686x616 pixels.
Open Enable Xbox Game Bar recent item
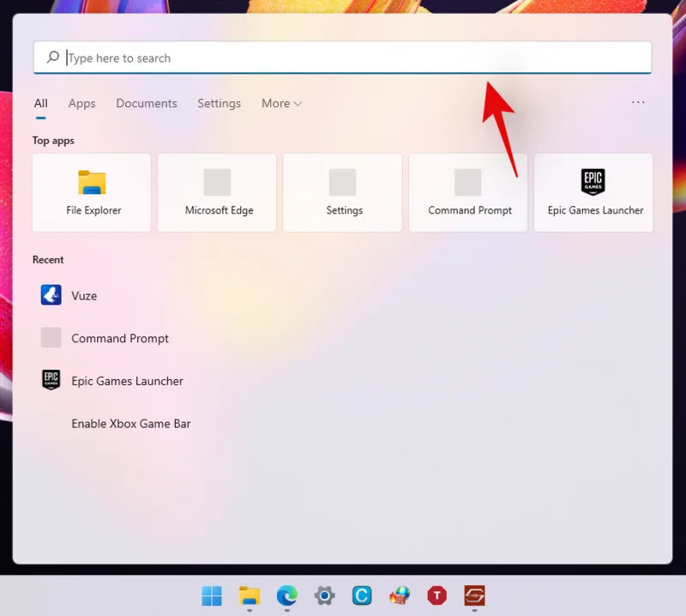[x=131, y=424]
